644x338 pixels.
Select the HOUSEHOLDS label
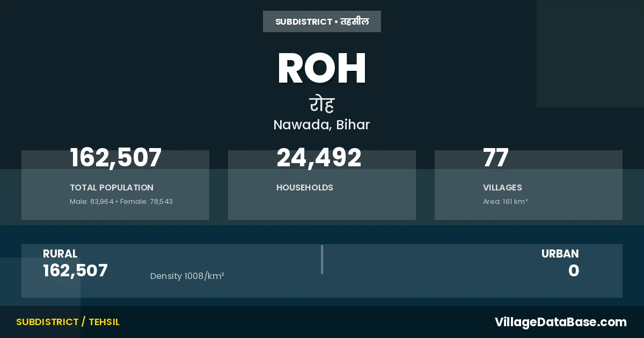click(x=305, y=188)
